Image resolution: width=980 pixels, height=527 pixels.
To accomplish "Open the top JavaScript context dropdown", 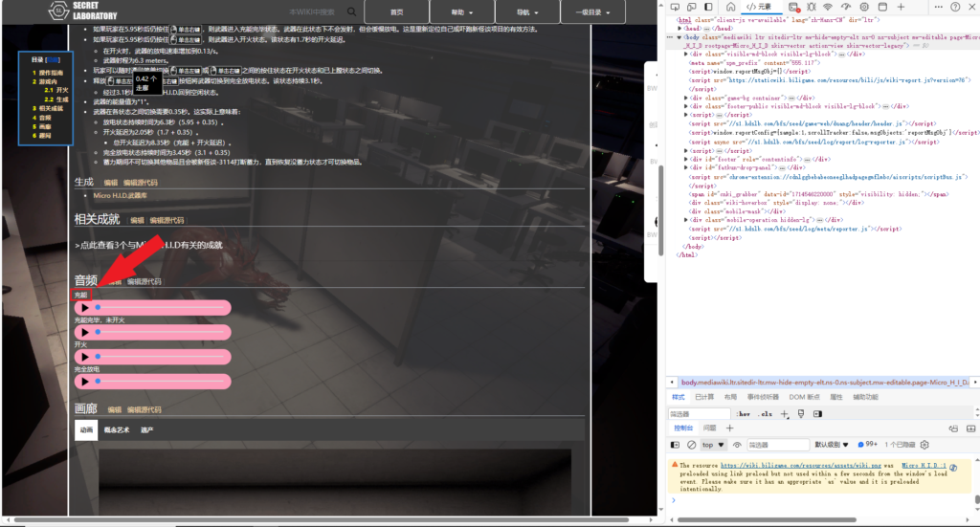I will pos(712,445).
